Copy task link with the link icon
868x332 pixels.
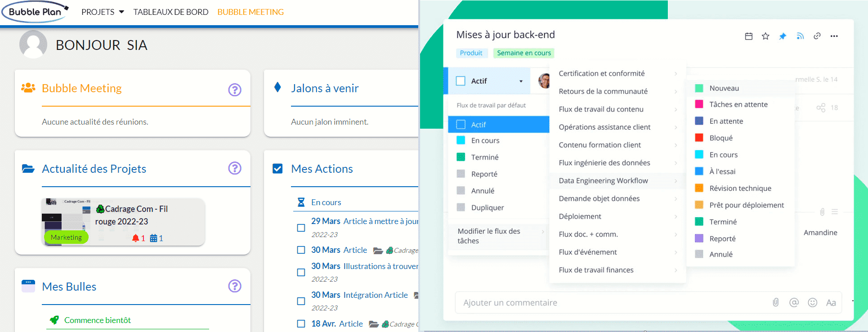pos(817,36)
